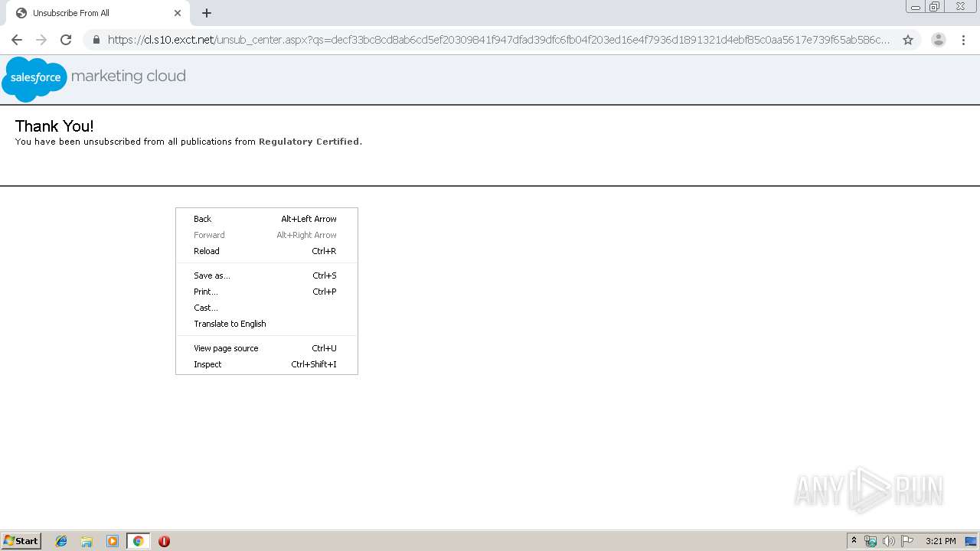Click the browser Forward arrow button
Image resolution: width=980 pixels, height=551 pixels.
click(x=41, y=40)
